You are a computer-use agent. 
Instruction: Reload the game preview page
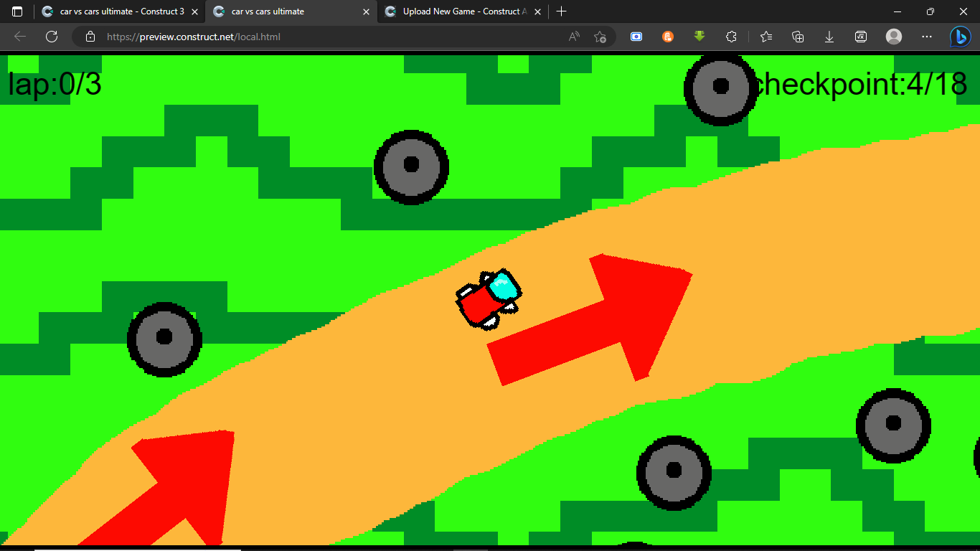[x=51, y=37]
